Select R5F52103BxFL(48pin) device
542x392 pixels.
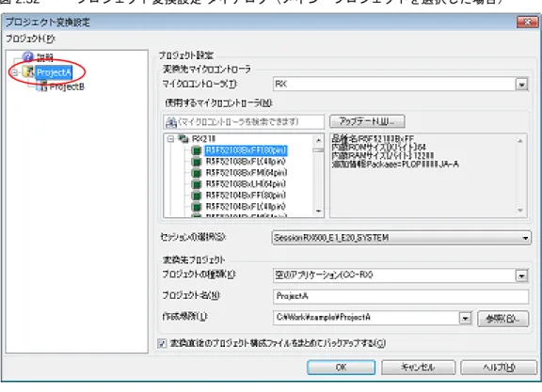coord(246,162)
